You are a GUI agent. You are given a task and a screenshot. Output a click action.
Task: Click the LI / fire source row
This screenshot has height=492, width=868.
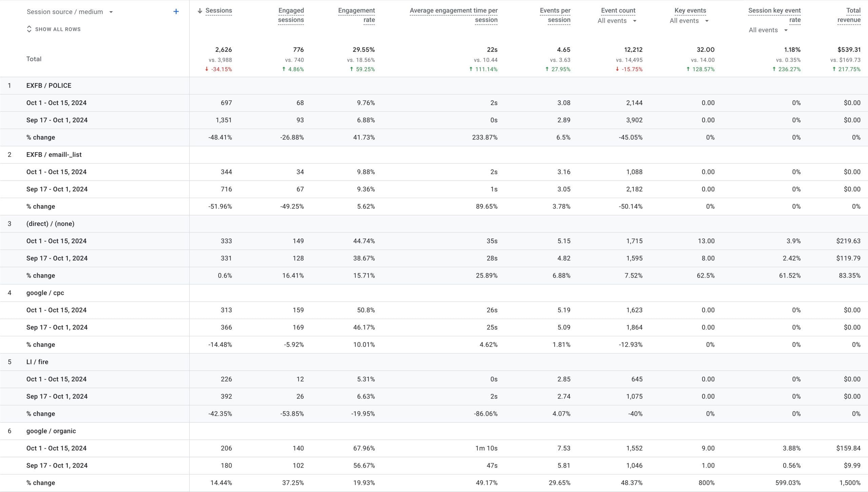coord(37,362)
